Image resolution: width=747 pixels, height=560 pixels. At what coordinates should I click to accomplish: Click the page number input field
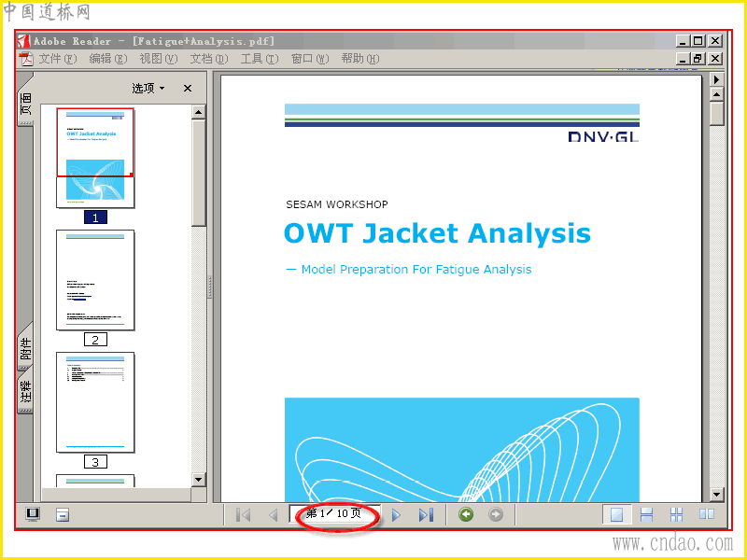pyautogui.click(x=333, y=514)
